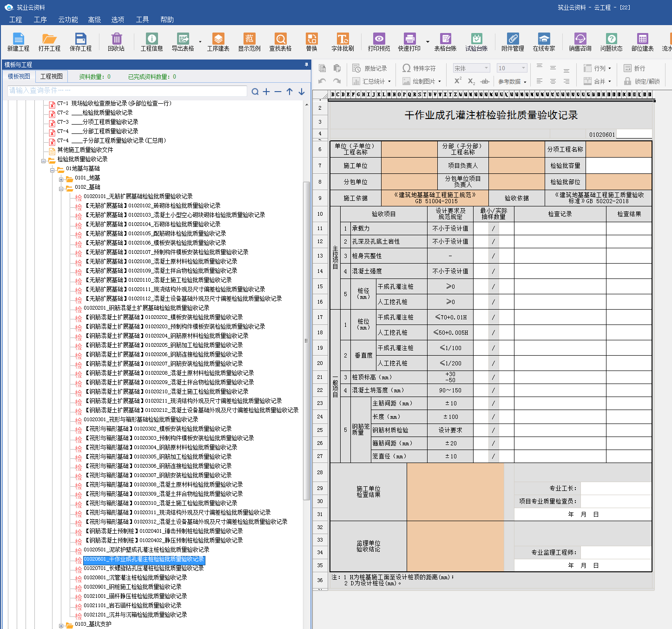Show the sample via 显示范例
Viewport: 672px width, 629px height.
pos(250,42)
